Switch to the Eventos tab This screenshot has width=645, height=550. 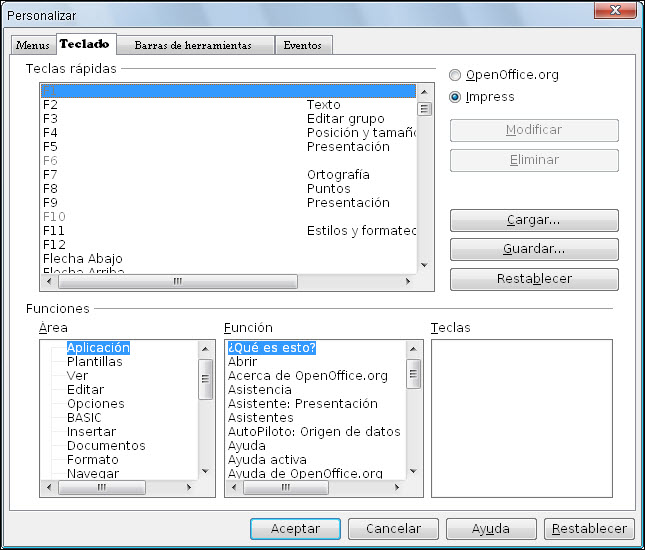point(302,45)
